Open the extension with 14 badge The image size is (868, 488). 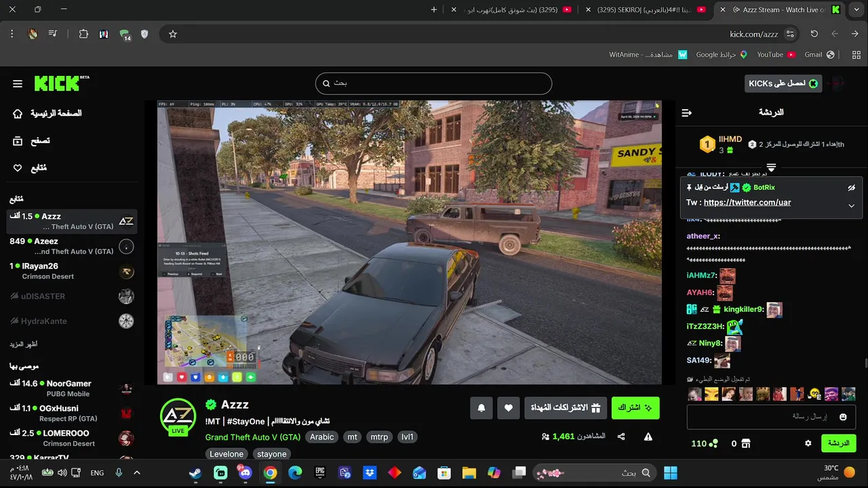coord(125,35)
